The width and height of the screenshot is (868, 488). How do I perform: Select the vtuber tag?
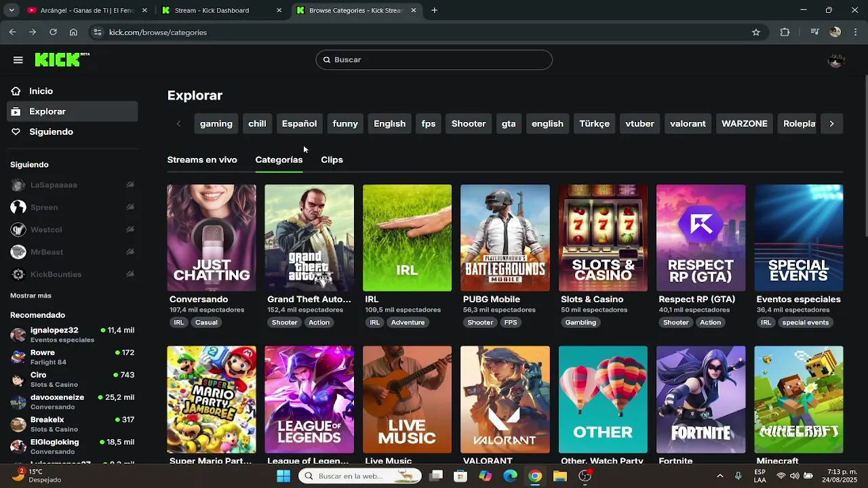[639, 123]
